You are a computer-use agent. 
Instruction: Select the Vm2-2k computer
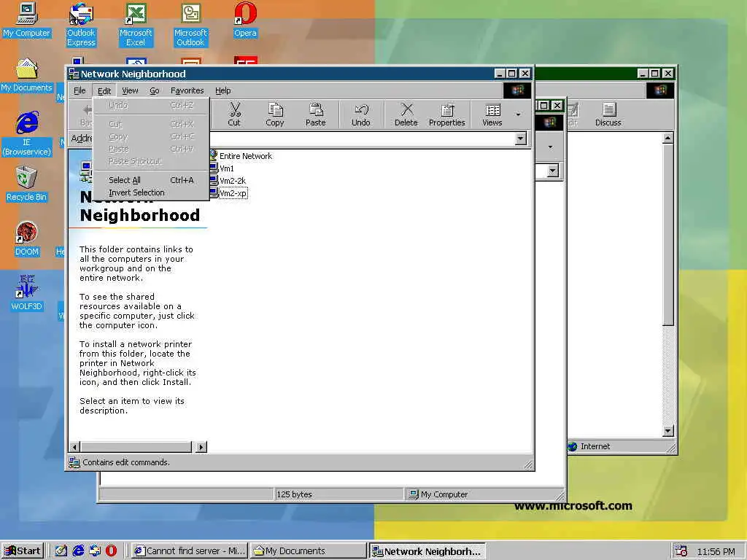pyautogui.click(x=228, y=181)
